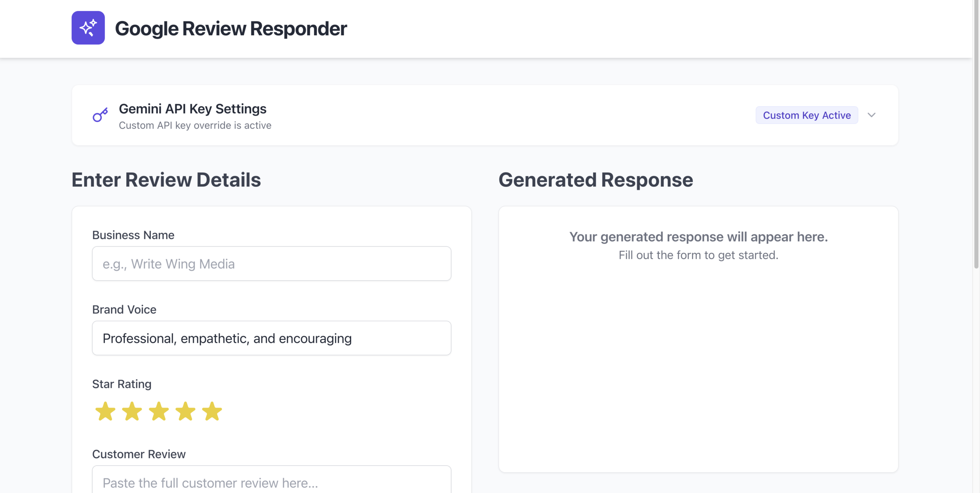
Task: Select the third star rating
Action: point(159,411)
